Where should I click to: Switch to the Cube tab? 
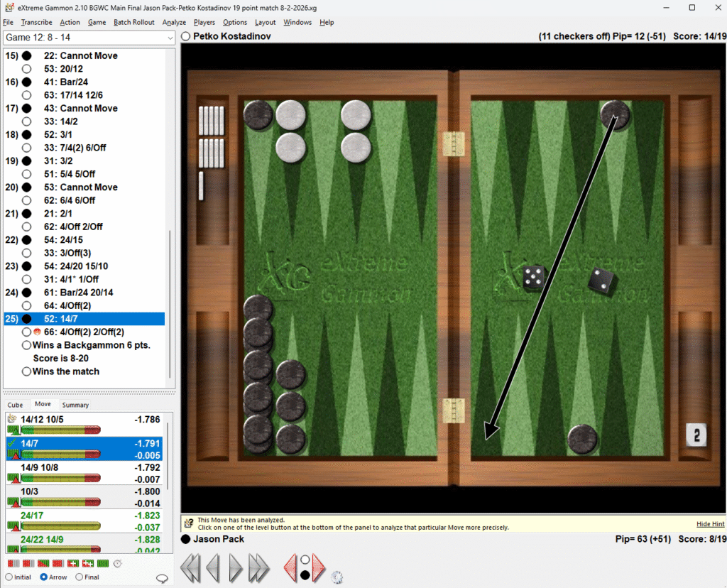click(15, 405)
